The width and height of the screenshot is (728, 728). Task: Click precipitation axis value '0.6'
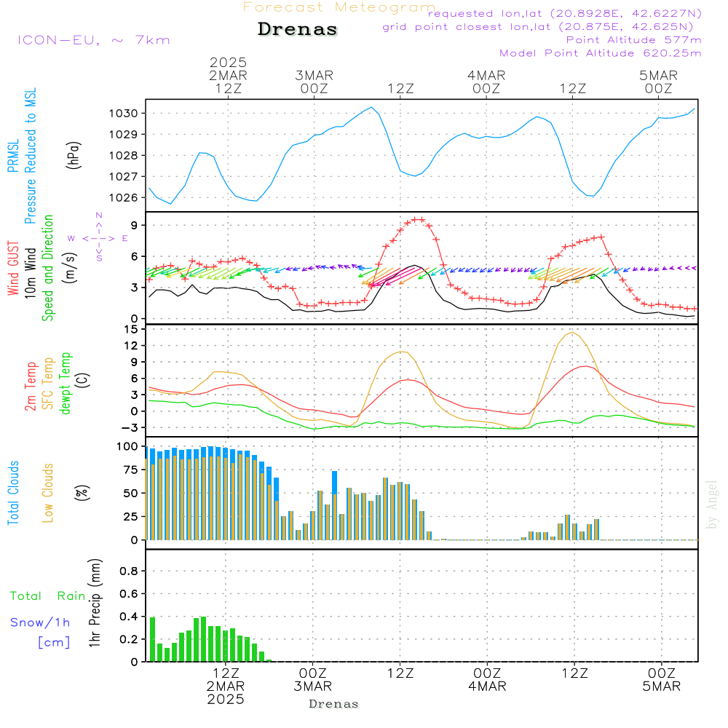pos(129,594)
